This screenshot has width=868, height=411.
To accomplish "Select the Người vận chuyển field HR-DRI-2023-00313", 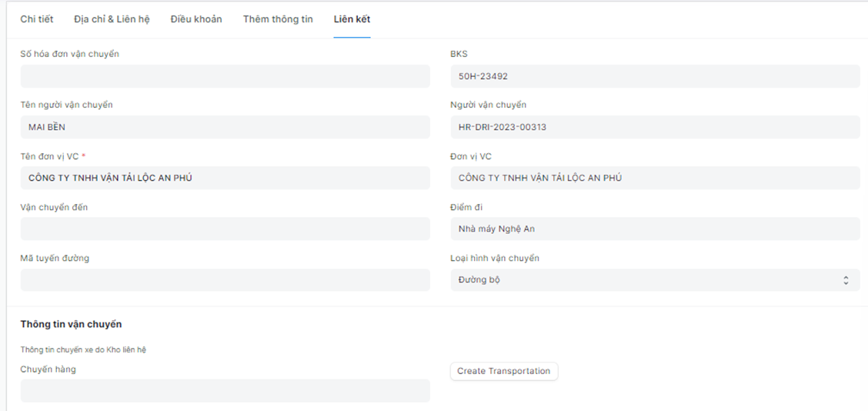I will (x=654, y=127).
